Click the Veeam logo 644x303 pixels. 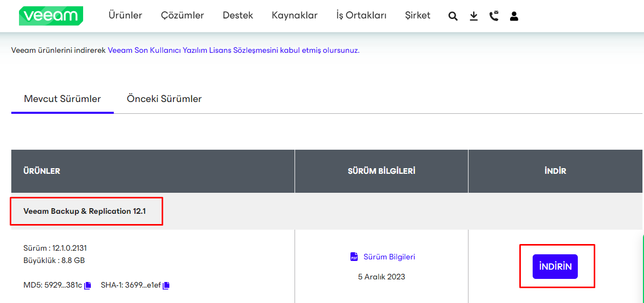51,16
